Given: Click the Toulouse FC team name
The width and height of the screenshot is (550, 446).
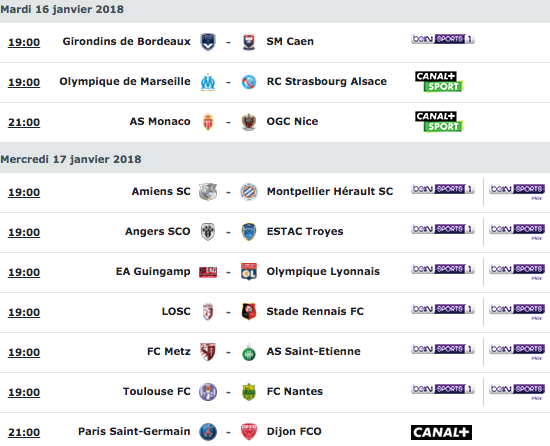Looking at the screenshot, I should 156,391.
